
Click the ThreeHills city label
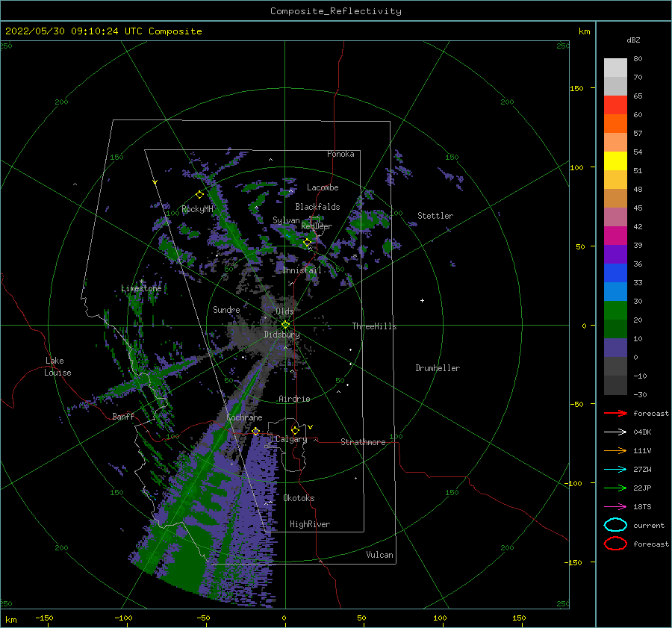point(374,326)
